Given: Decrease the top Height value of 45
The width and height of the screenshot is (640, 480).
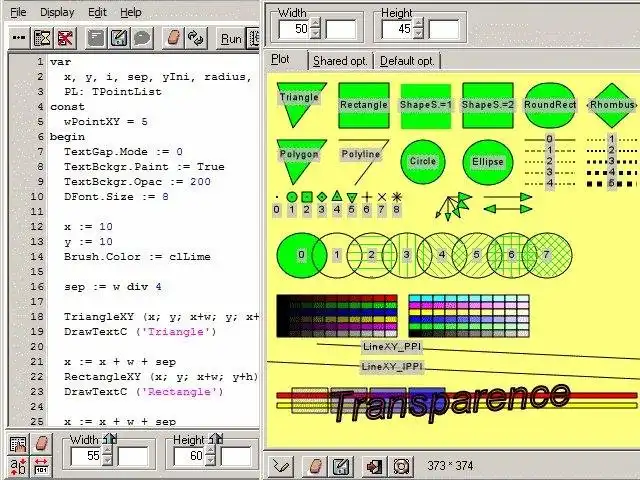Looking at the screenshot, I should point(418,33).
